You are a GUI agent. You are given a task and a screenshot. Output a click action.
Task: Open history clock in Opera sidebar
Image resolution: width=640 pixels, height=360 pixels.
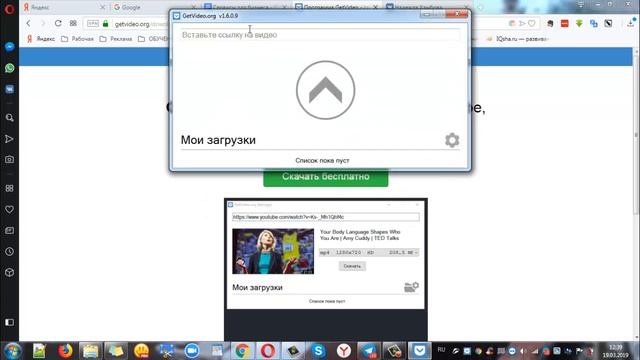(9, 251)
